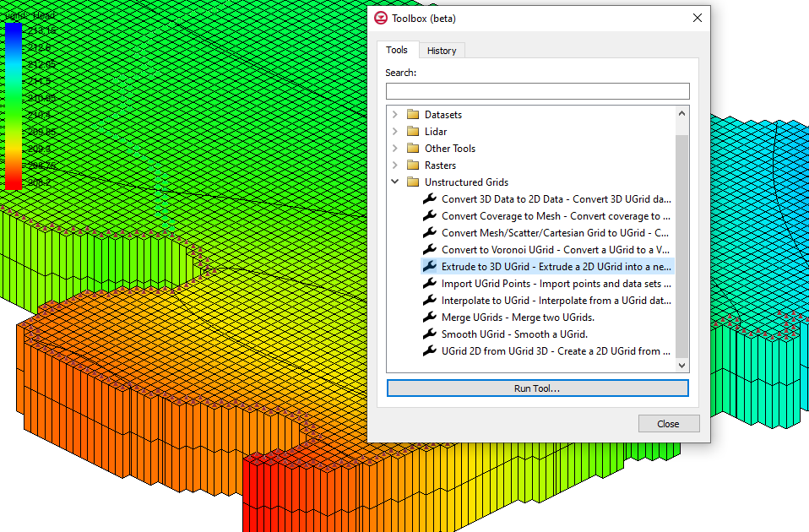Expand the Lidar category

(x=394, y=131)
